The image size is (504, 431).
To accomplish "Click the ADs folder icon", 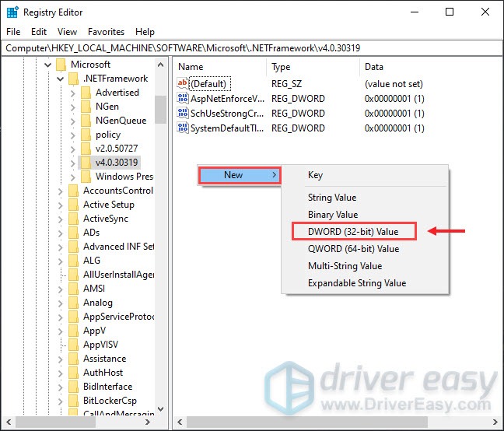I will click(x=73, y=233).
